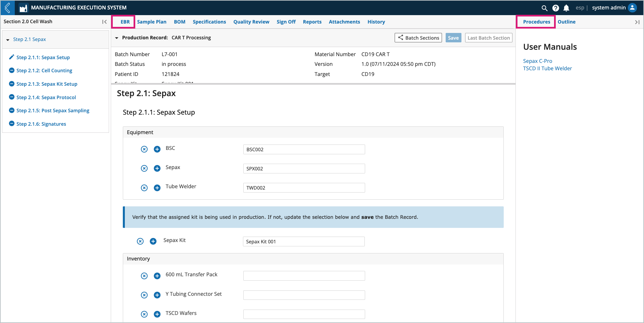Click the Sepax field containing SPX002

304,168
